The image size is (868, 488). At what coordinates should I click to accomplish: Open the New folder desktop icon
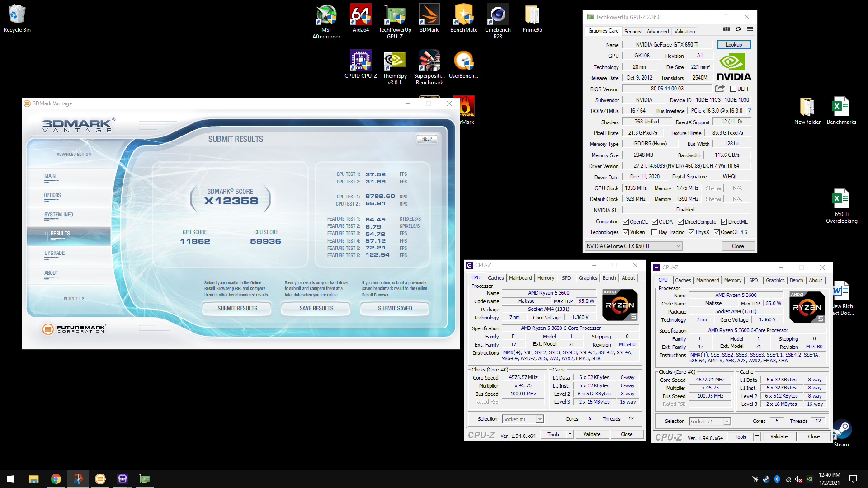(807, 111)
